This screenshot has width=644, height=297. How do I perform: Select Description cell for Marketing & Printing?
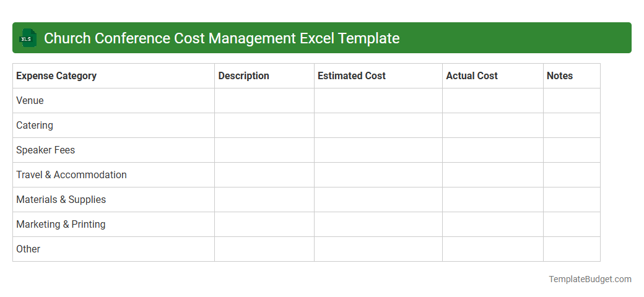point(264,225)
